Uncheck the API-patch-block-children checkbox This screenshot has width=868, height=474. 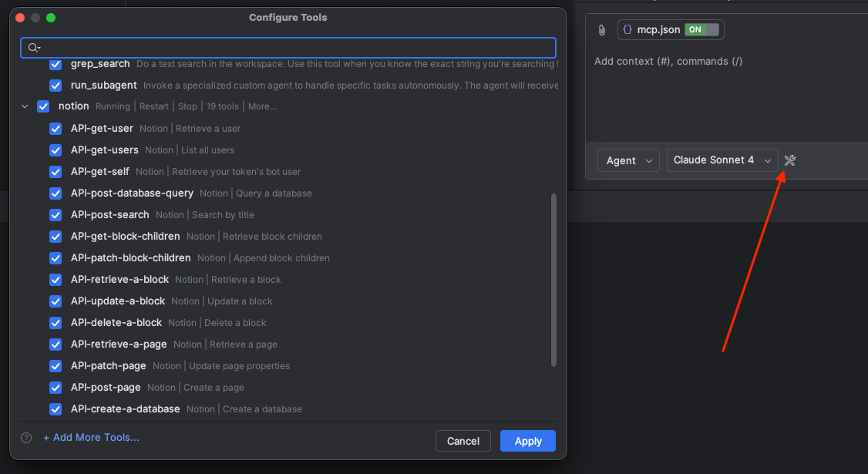pyautogui.click(x=56, y=258)
